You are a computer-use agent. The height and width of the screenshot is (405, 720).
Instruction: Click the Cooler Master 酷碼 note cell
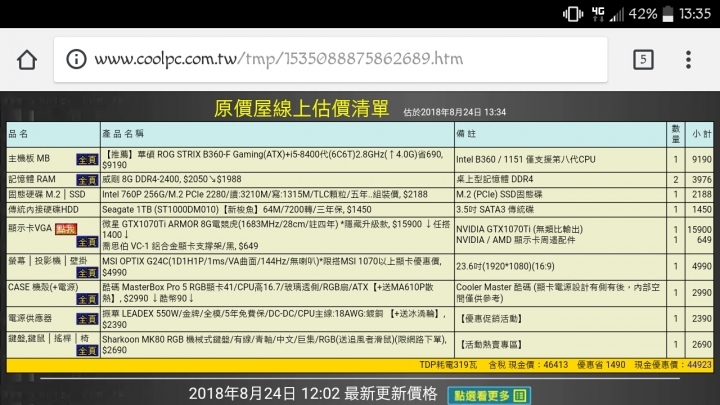pyautogui.click(x=558, y=292)
